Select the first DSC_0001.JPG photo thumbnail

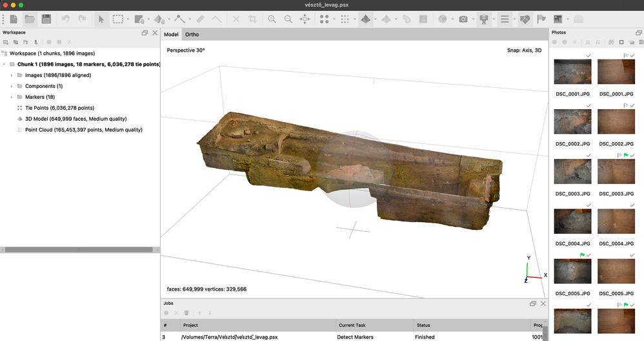(x=572, y=72)
